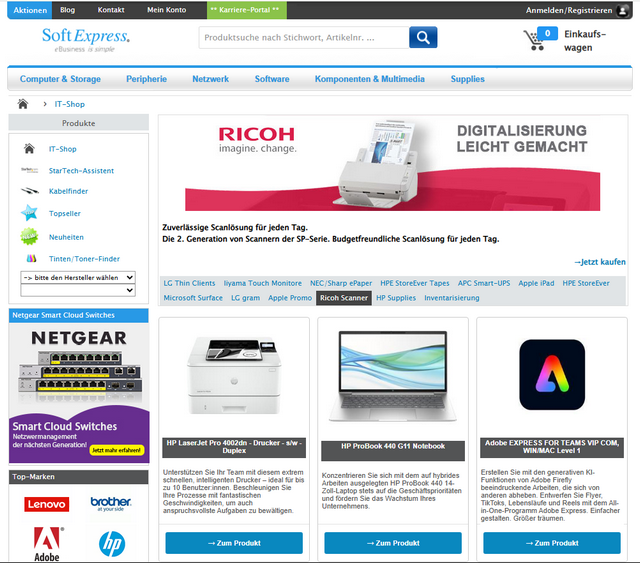Open the Lenovo brand logo

click(x=47, y=504)
